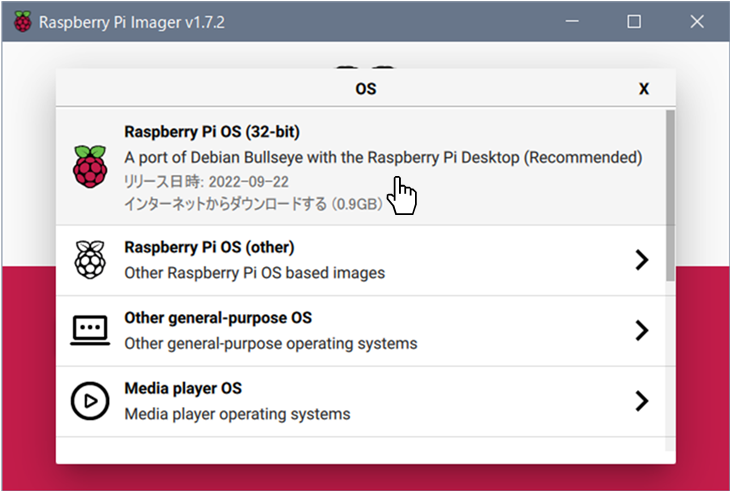Click the red Raspberry Pi OS (32-bit) logo
Image resolution: width=732 pixels, height=493 pixels.
[90, 166]
